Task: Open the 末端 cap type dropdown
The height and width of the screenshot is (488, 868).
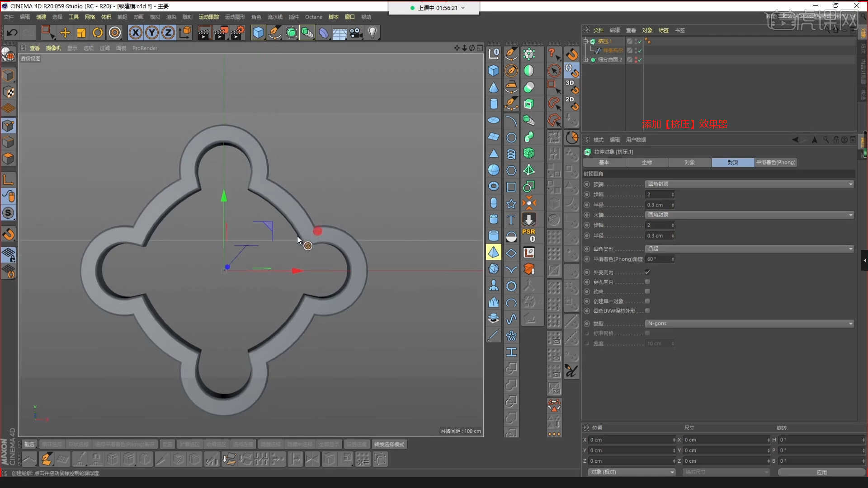Action: click(750, 215)
